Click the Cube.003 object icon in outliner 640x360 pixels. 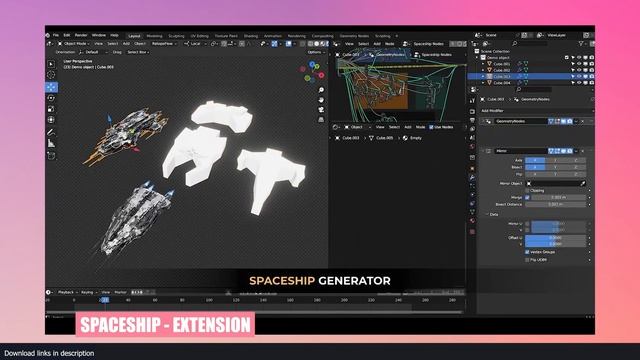pos(489,76)
